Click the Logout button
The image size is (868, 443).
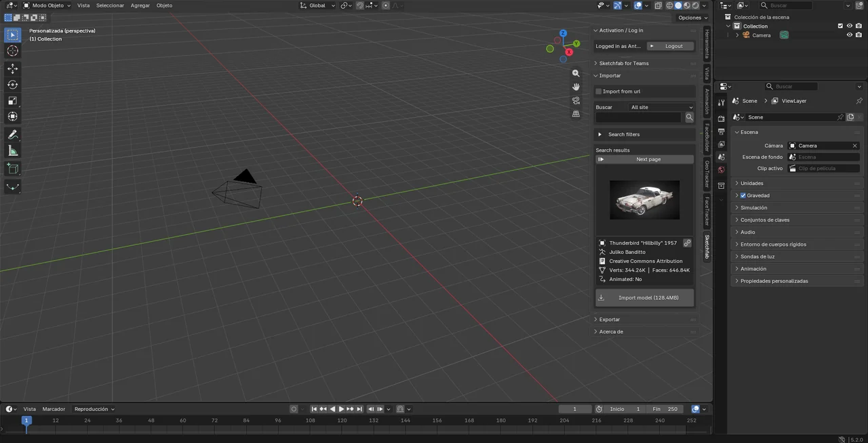point(670,46)
